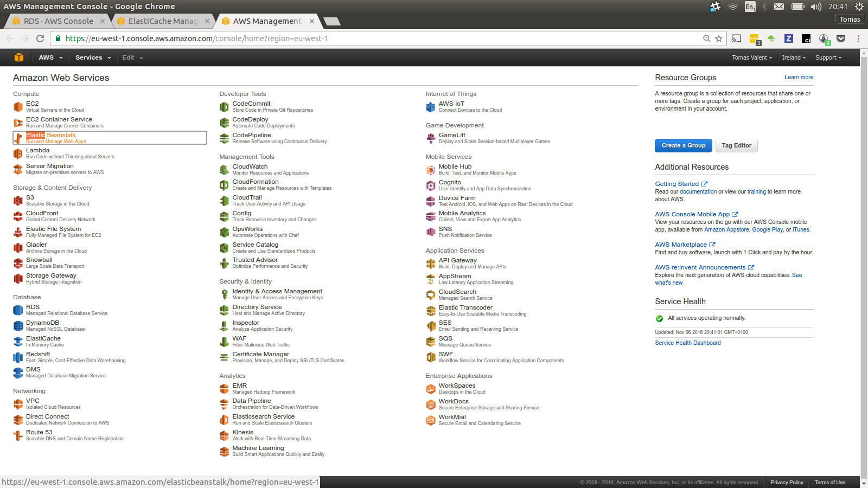The image size is (868, 488).
Task: Click the Lambda service icon
Action: (18, 153)
